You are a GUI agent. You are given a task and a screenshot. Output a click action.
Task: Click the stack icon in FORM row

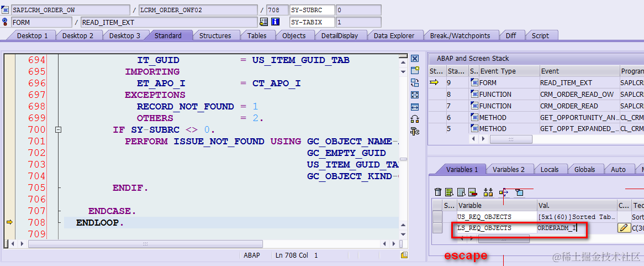point(474,82)
